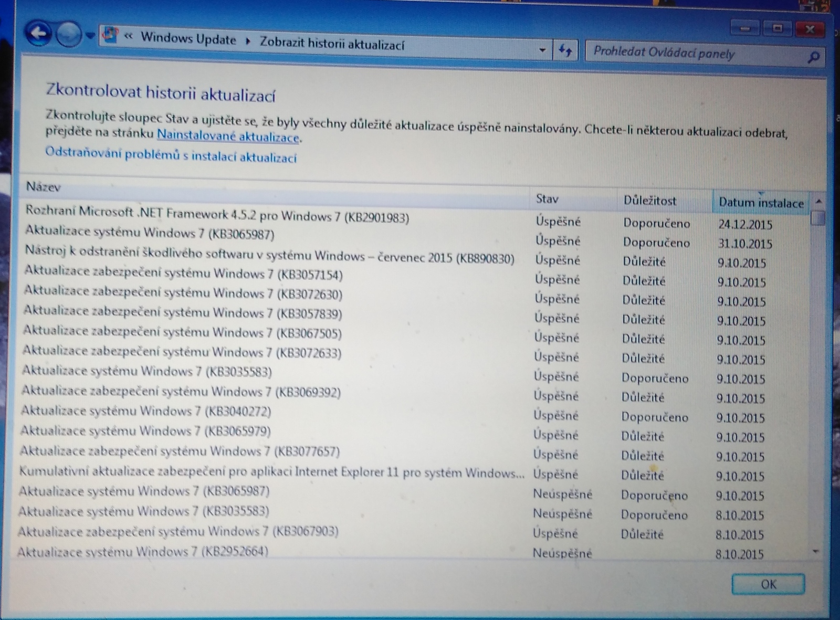
Task: Click the Windows Update icon in address bar
Action: point(110,35)
